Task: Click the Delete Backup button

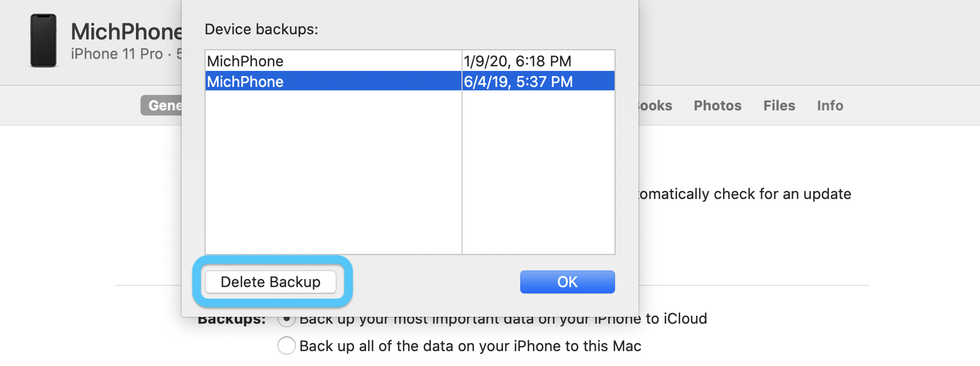Action: (271, 281)
